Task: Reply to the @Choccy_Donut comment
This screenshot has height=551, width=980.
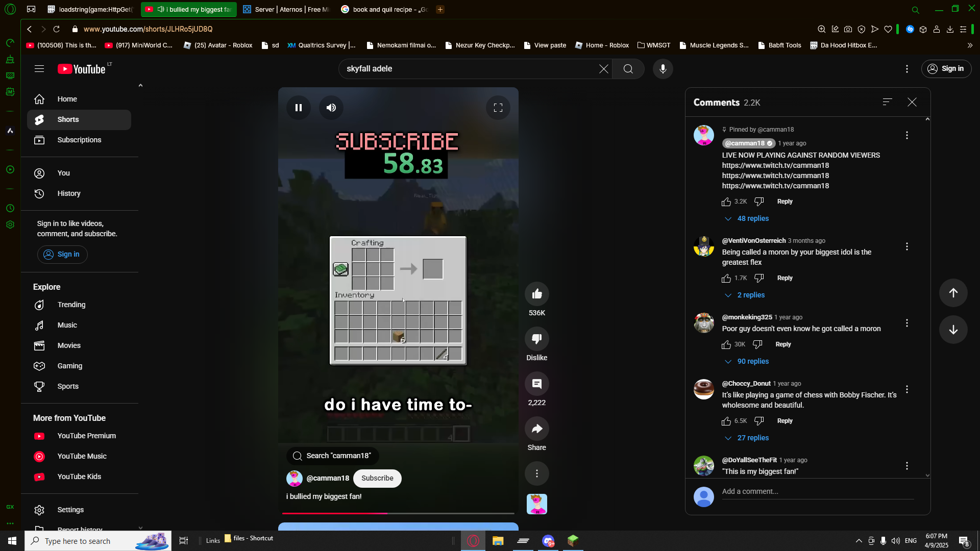Action: [x=785, y=421]
